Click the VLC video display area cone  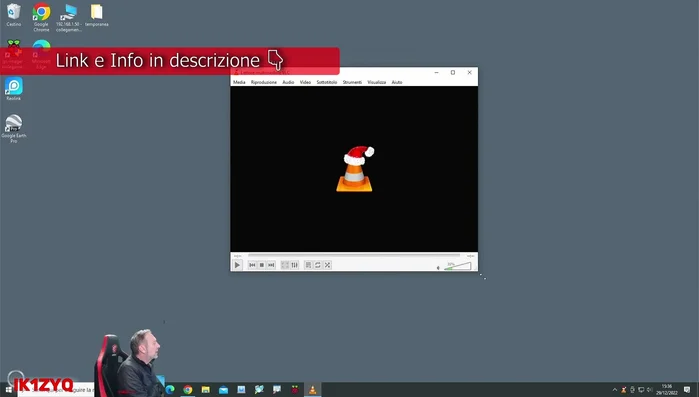(x=355, y=169)
